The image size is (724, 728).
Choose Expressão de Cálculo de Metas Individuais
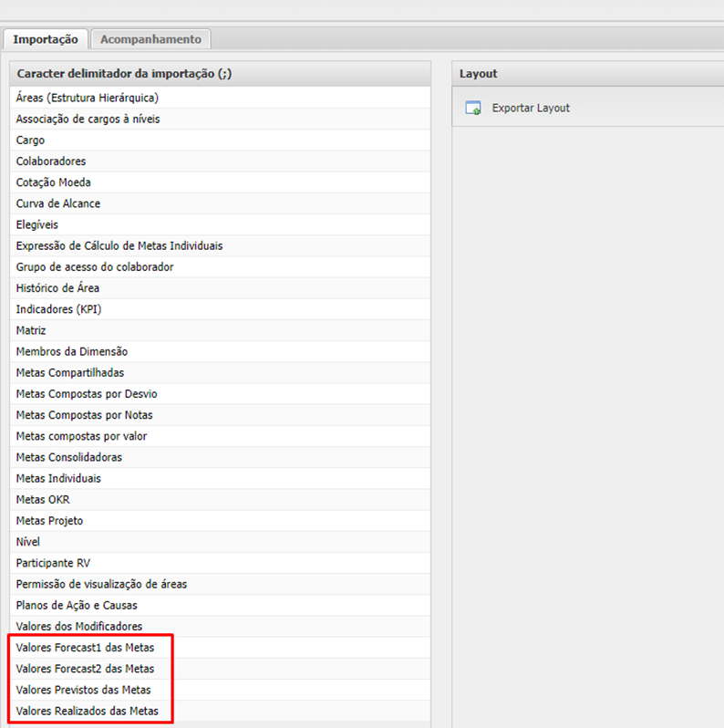click(x=119, y=245)
